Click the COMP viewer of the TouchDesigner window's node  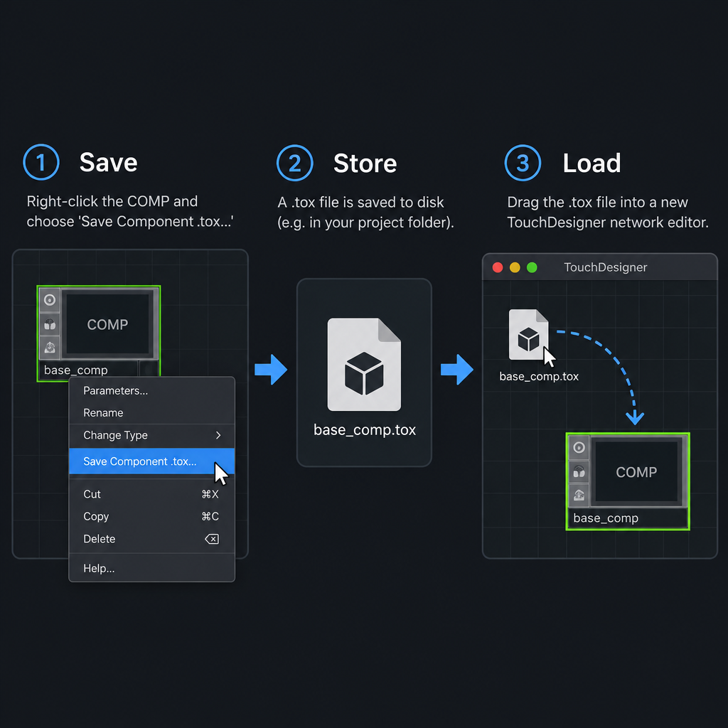[x=636, y=472]
